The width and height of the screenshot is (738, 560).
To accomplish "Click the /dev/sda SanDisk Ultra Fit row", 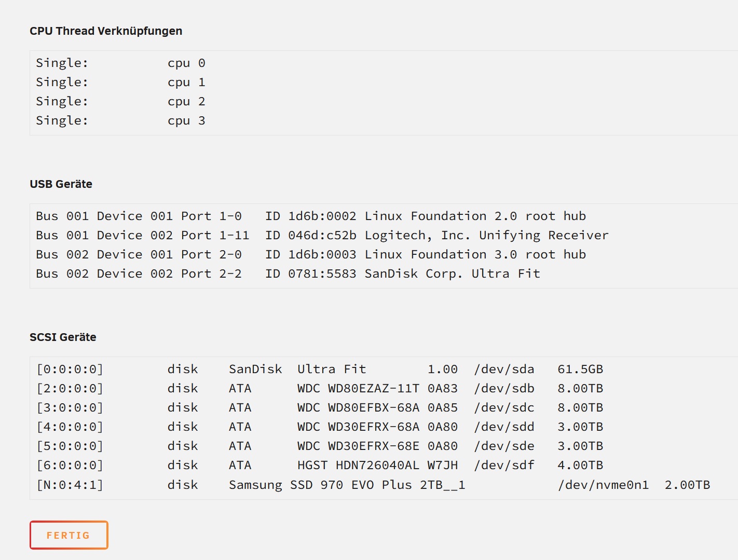I will point(320,370).
